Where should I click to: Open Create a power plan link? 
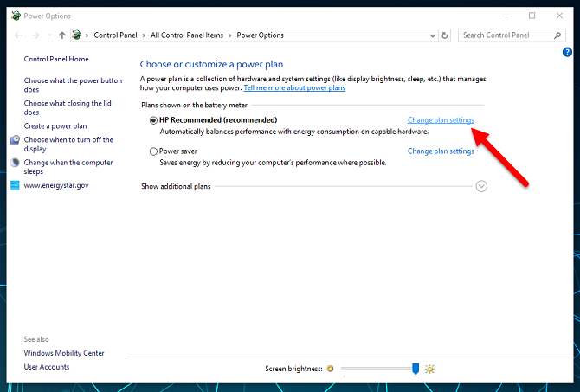click(x=55, y=125)
